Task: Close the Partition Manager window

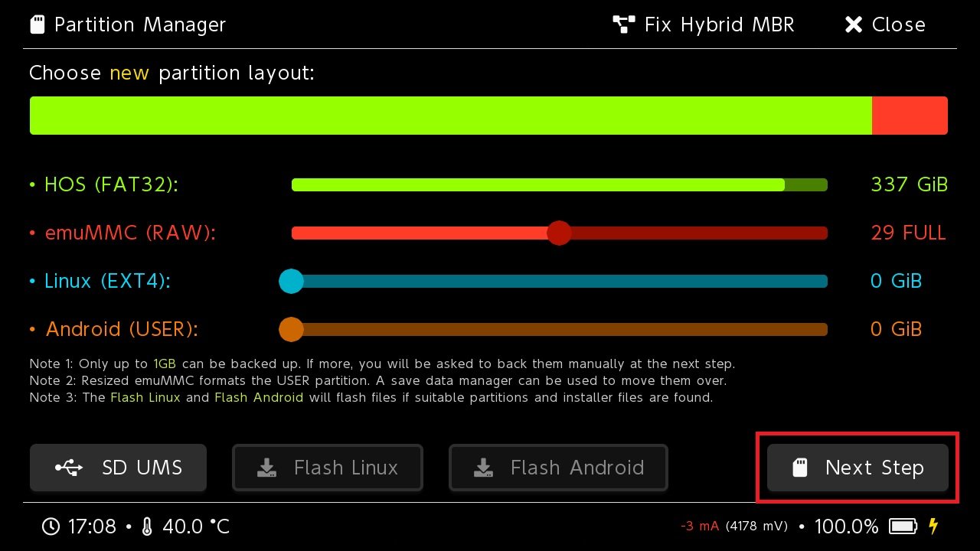Action: [x=884, y=25]
